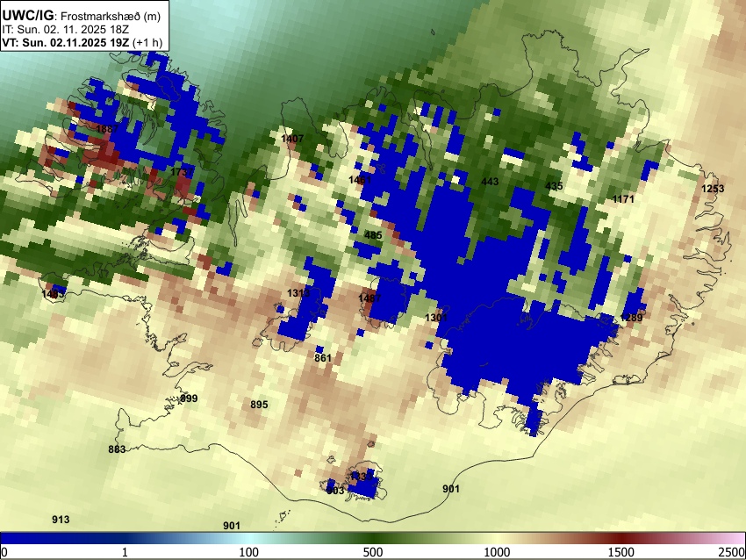
Task: Click the legend label 2500
Action: click(x=732, y=552)
